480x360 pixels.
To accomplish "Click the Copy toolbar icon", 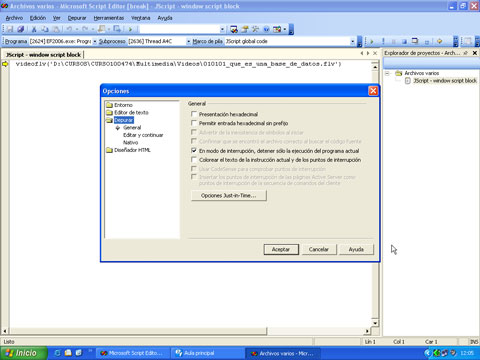I will [x=45, y=29].
